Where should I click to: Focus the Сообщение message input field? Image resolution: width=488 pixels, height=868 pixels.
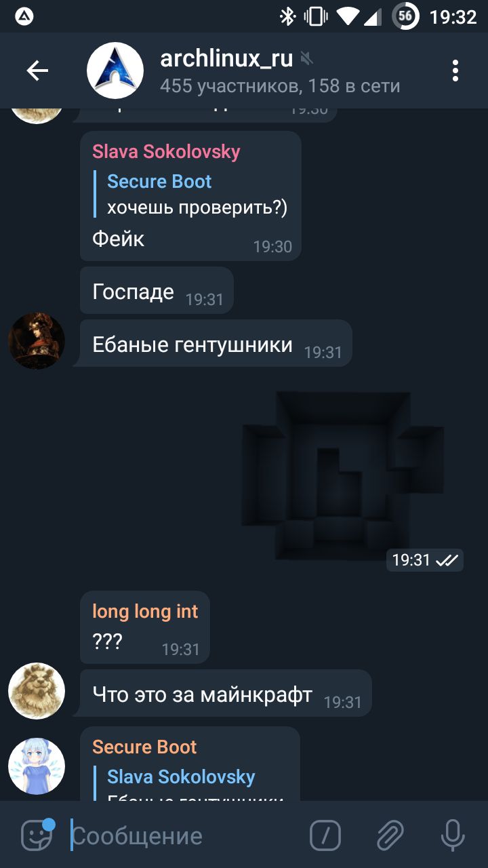click(183, 835)
